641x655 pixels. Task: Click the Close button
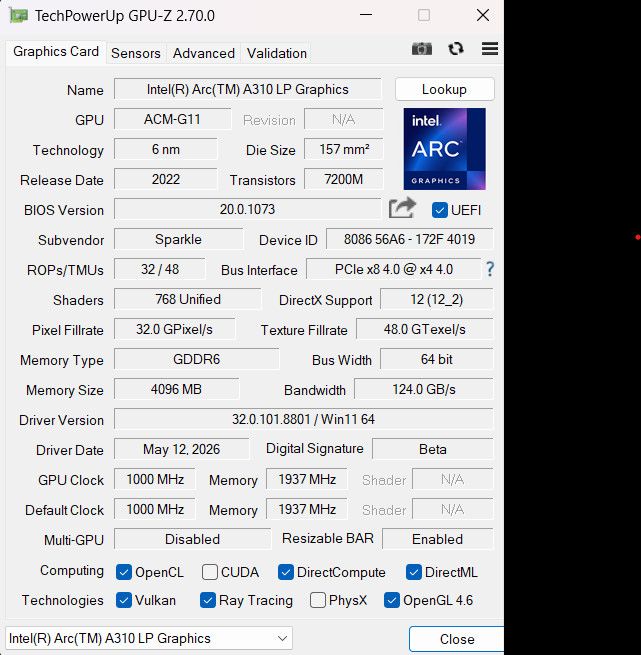(x=457, y=639)
